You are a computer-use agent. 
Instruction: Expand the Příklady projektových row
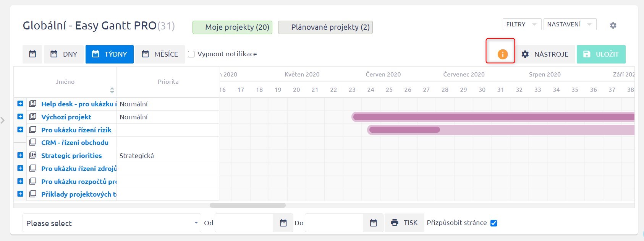coord(20,194)
